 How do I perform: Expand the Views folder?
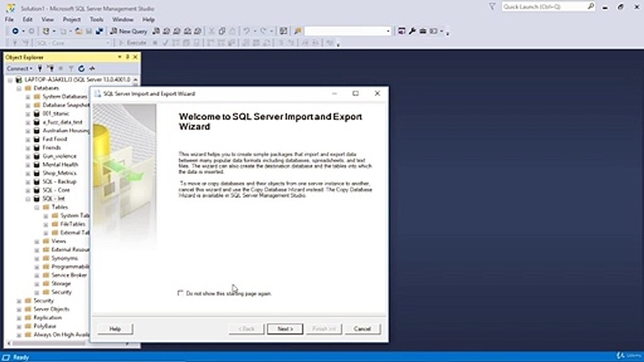click(x=37, y=241)
